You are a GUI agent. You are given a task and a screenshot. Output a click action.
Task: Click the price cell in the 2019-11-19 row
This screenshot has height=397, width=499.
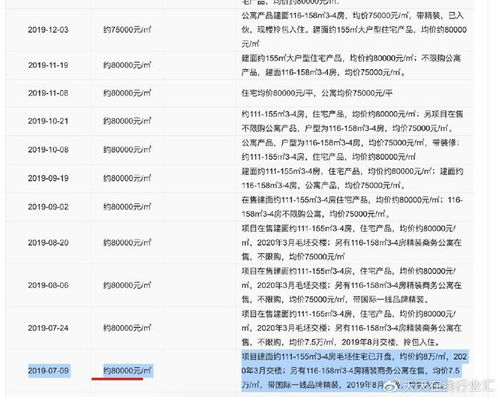click(x=127, y=65)
